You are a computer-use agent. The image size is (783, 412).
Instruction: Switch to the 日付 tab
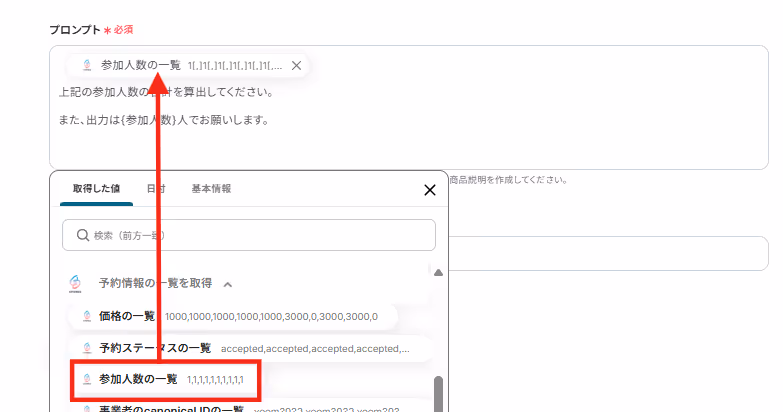coord(156,189)
